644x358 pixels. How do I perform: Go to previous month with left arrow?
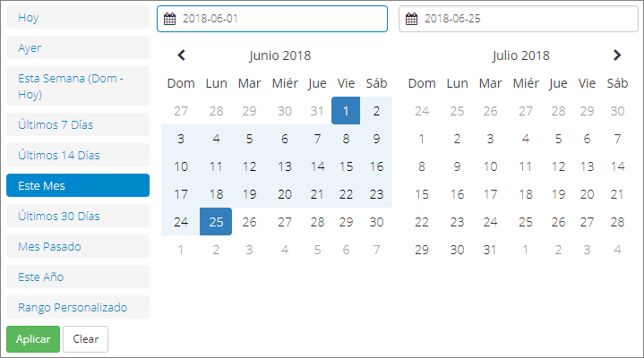pyautogui.click(x=181, y=55)
